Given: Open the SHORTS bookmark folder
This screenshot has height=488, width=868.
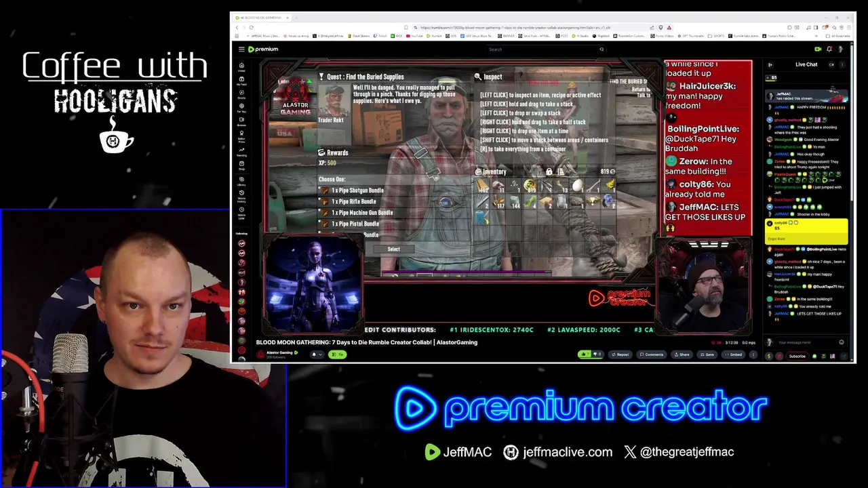Looking at the screenshot, I should pyautogui.click(x=715, y=36).
